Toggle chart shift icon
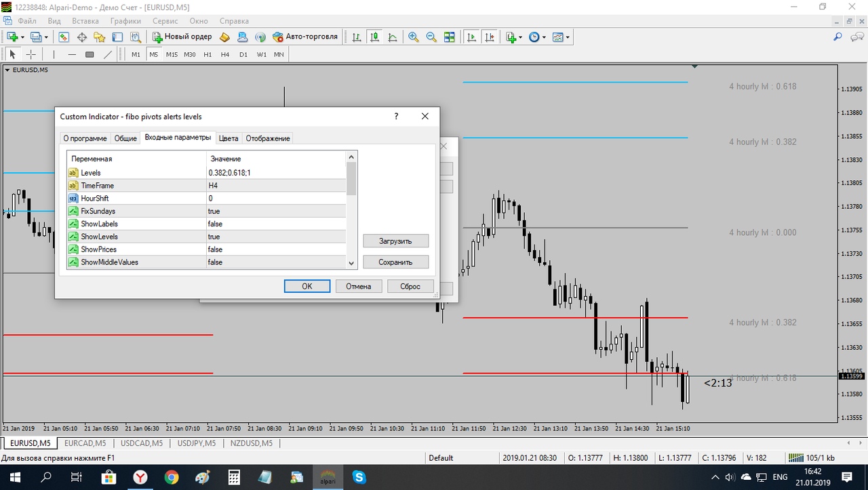The height and width of the screenshot is (490, 868). [x=490, y=37]
